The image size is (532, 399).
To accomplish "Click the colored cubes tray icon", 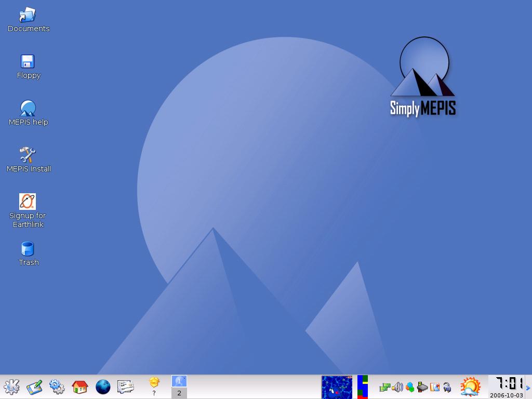I will coord(410,387).
